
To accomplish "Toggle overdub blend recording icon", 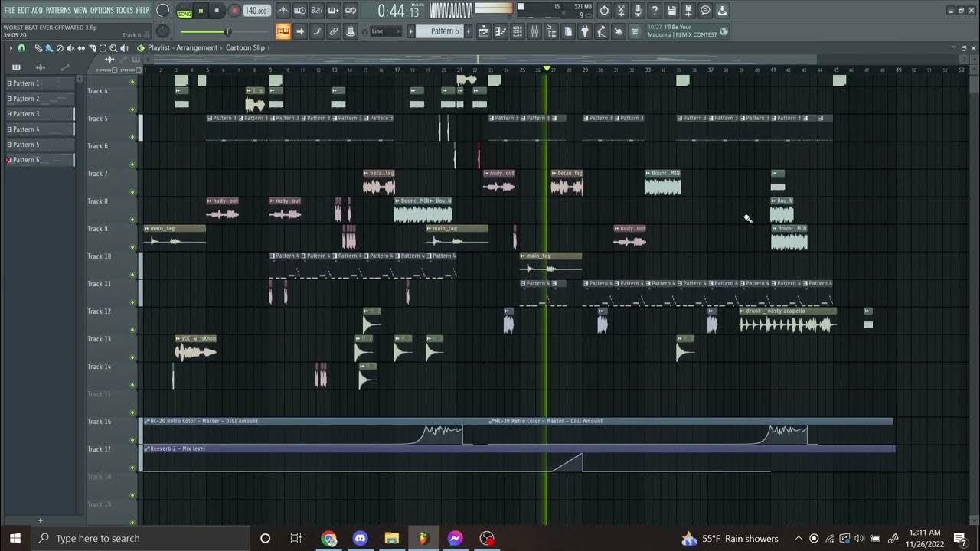I will click(334, 11).
